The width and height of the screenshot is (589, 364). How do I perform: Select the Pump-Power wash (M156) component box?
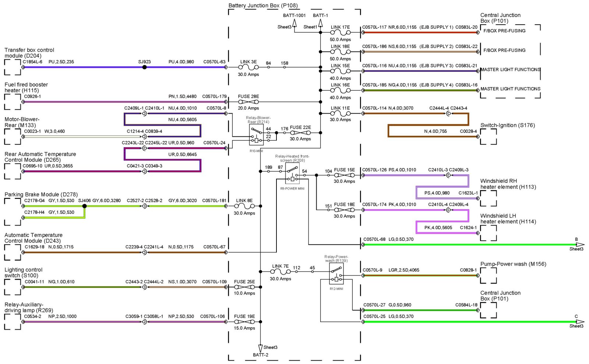pyautogui.click(x=488, y=275)
